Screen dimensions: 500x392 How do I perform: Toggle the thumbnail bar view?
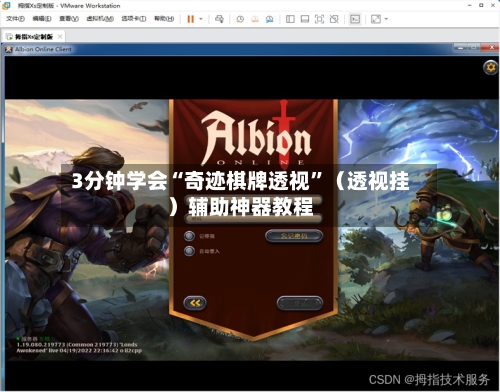(x=305, y=19)
